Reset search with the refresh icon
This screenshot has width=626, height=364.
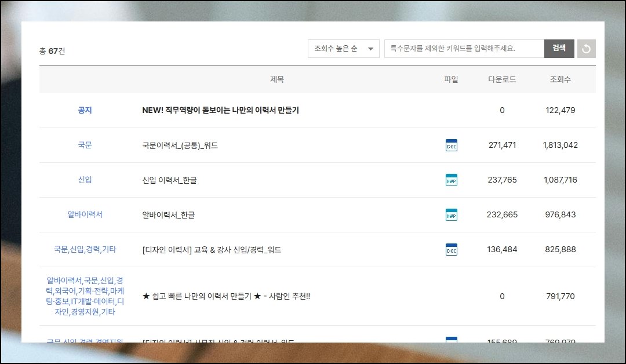pos(586,49)
